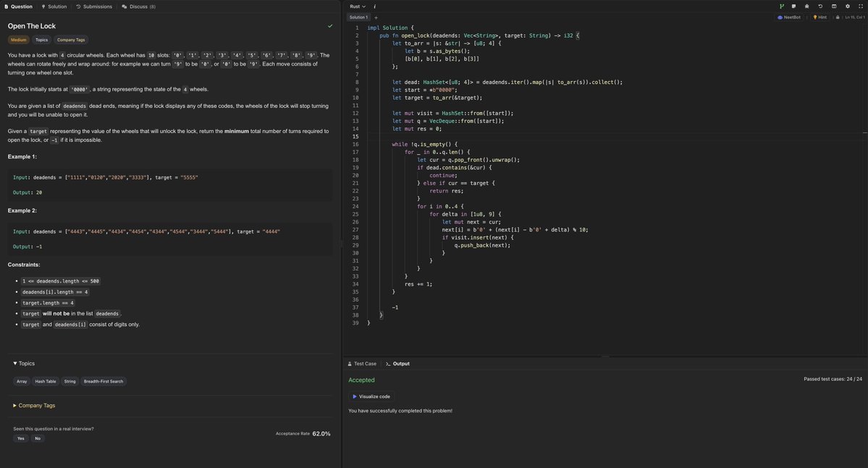Switch to the Solution tab
Screen dimensions: 868x468
(54, 7)
